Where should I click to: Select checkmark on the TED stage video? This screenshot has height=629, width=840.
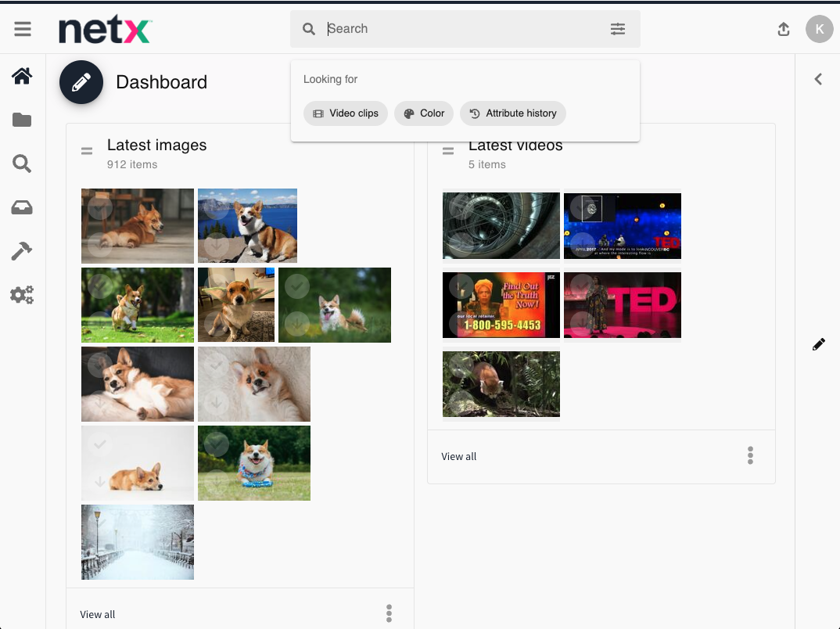tap(581, 286)
